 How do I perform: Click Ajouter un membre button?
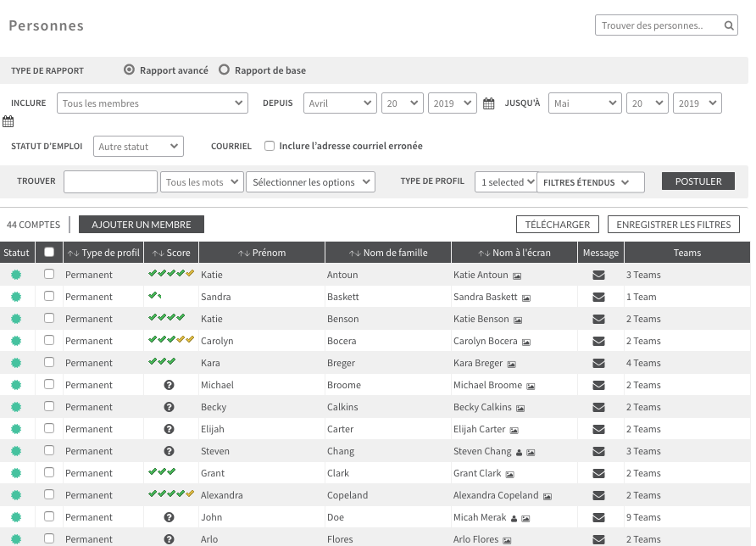142,225
